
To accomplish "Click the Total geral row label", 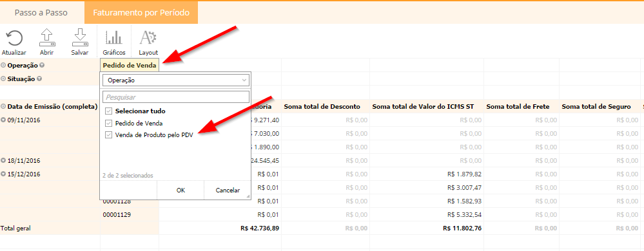I will click(x=15, y=228).
